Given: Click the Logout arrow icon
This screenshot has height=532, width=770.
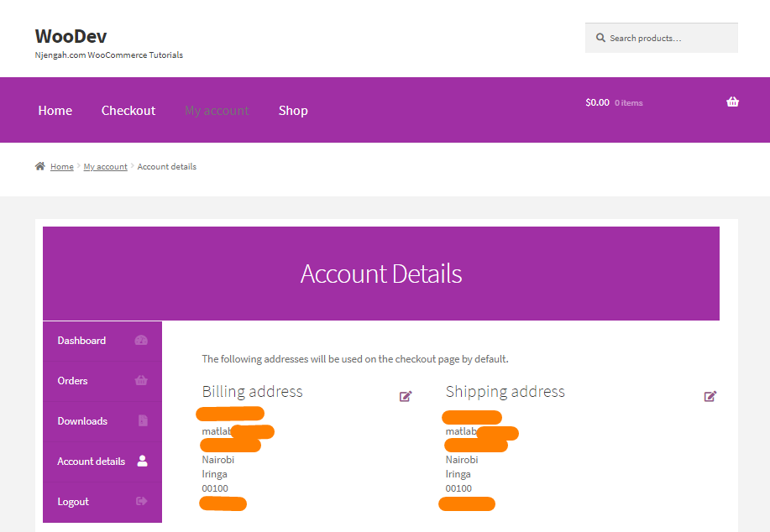Looking at the screenshot, I should point(141,501).
